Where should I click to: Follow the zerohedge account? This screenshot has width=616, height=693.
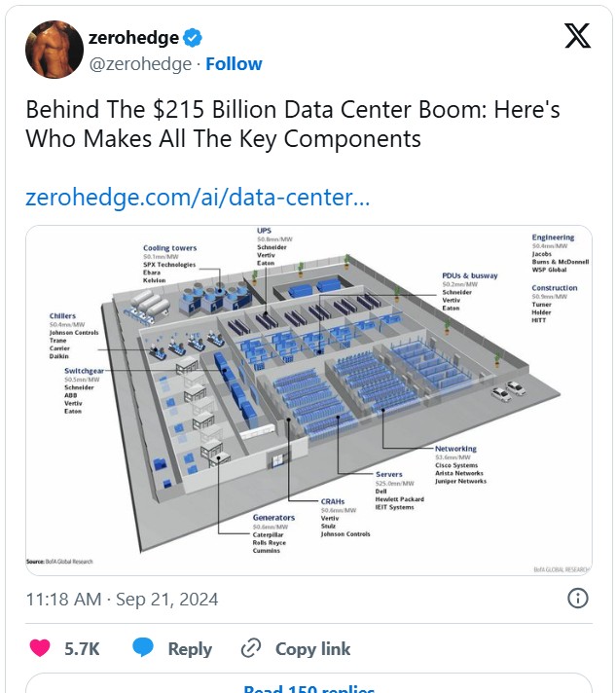click(x=234, y=63)
